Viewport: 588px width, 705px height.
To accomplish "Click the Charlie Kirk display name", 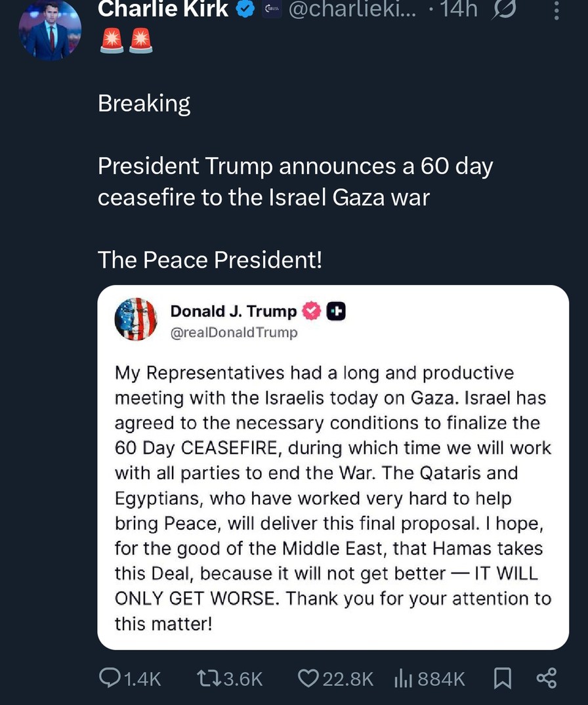I will [x=163, y=9].
